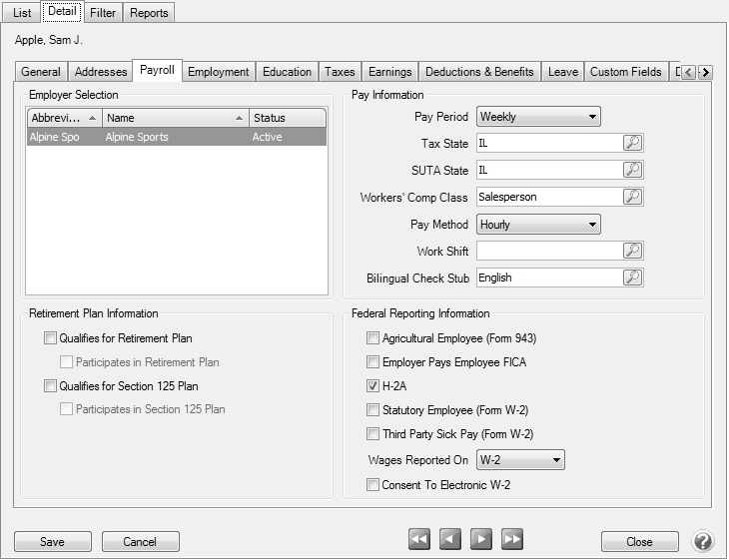Open the SUTA State lookup search icon
This screenshot has height=560, width=729.
(x=632, y=171)
